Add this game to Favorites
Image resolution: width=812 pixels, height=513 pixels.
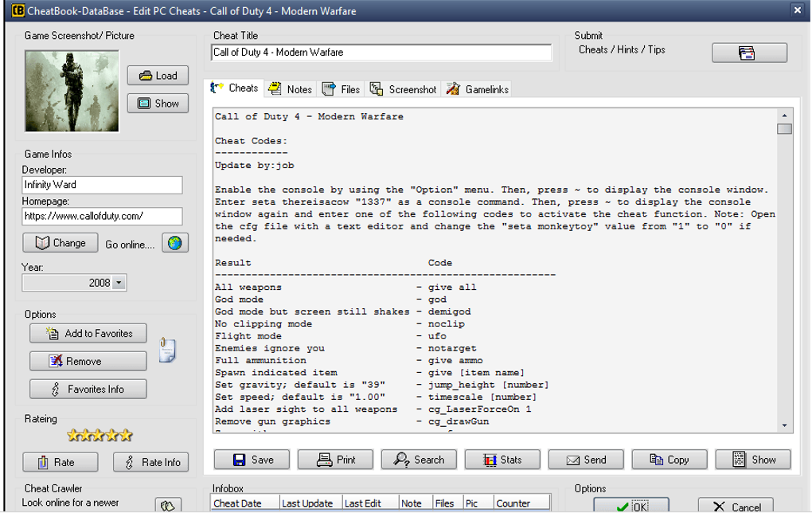88,334
